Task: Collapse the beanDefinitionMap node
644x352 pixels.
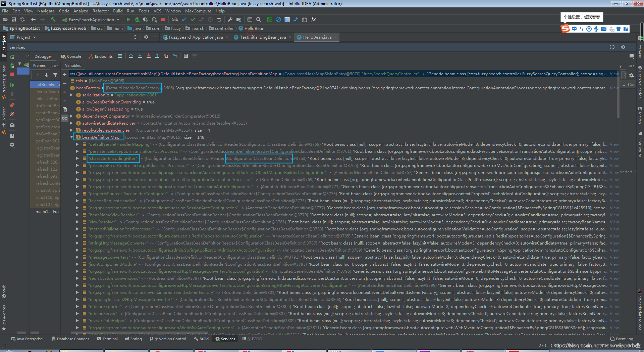Action: point(71,137)
